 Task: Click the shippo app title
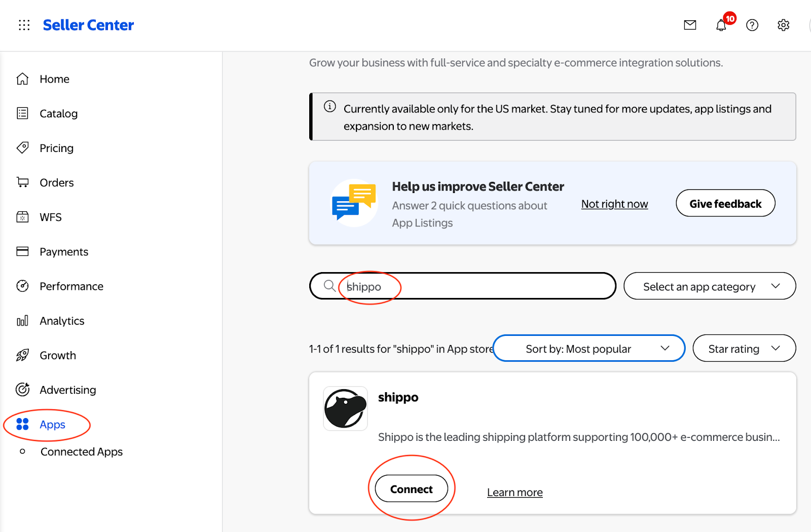[x=398, y=397]
